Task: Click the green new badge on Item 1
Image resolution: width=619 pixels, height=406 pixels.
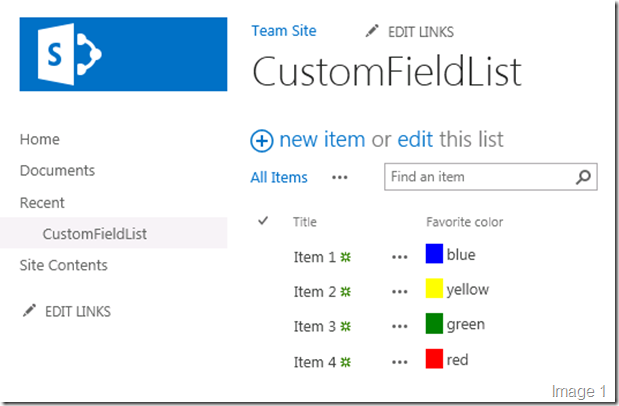Action: pos(345,257)
